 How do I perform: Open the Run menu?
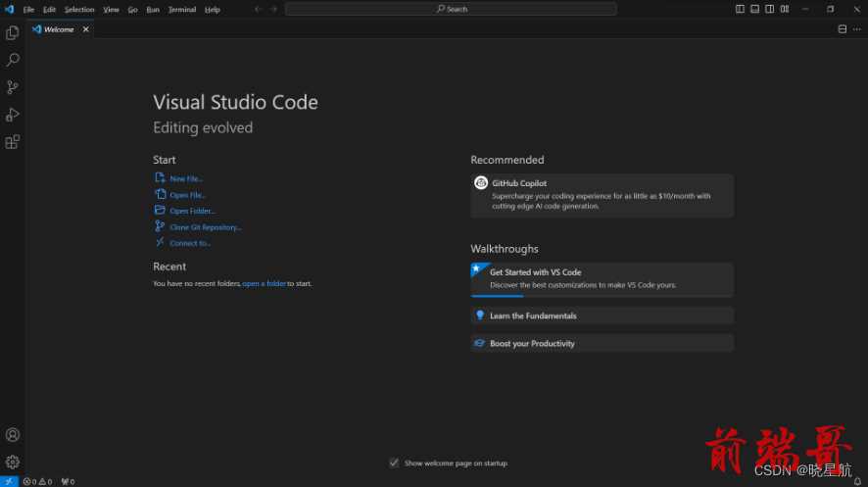[x=153, y=10]
